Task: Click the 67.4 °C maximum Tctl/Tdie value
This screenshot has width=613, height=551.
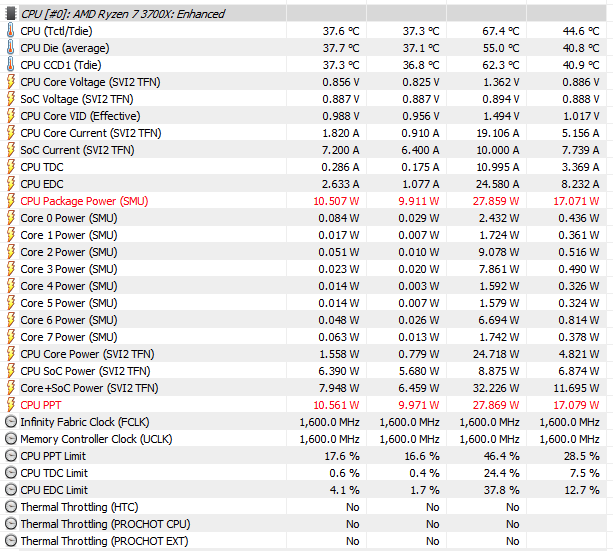Action: pyautogui.click(x=501, y=31)
